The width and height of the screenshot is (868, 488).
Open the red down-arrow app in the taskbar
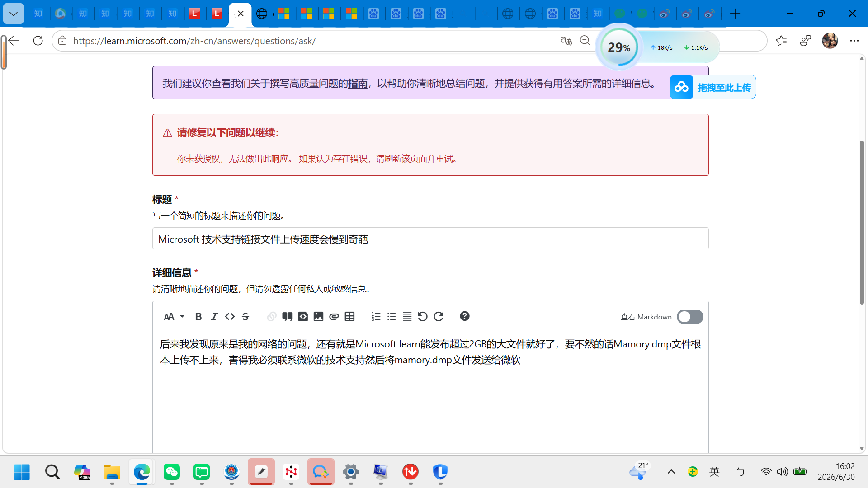[x=410, y=472]
